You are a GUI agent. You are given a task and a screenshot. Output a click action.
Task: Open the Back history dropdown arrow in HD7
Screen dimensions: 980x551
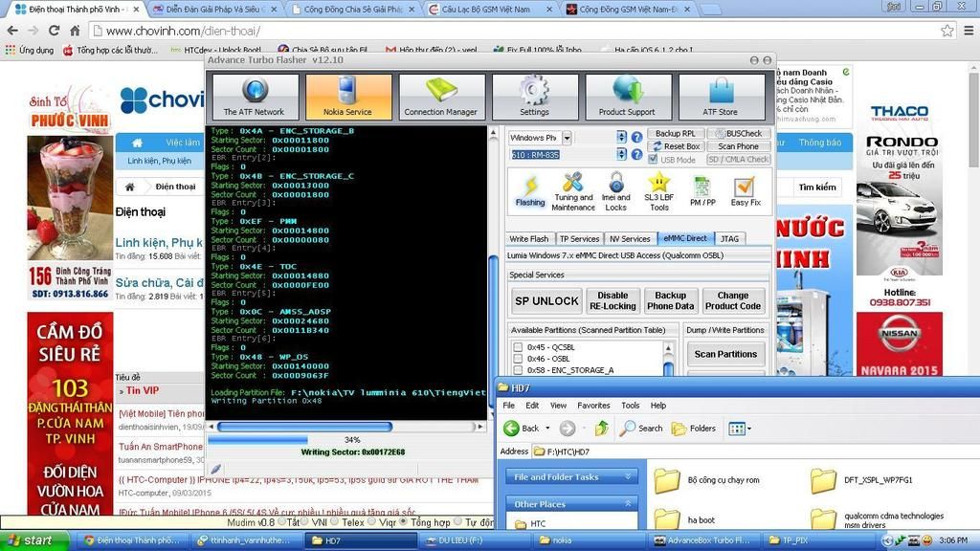(547, 429)
